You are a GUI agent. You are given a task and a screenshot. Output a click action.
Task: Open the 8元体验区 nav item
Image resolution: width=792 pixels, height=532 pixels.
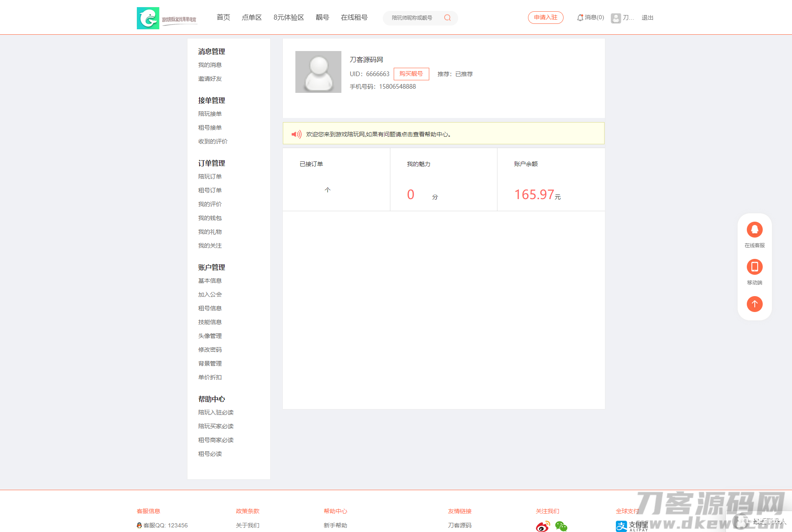(x=289, y=17)
